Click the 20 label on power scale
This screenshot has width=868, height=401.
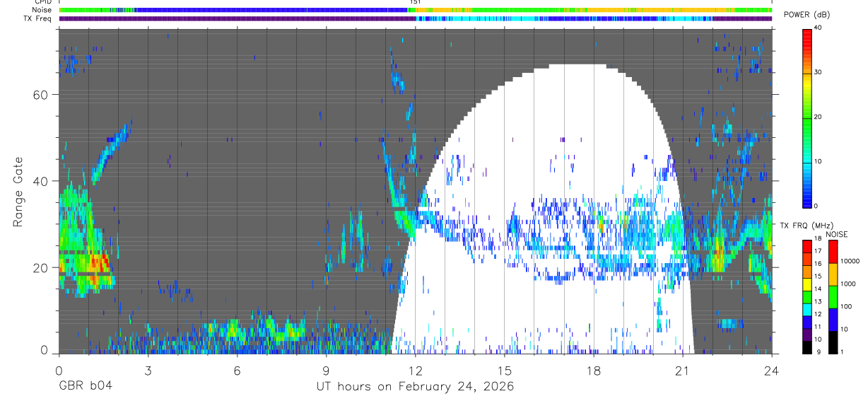(819, 117)
